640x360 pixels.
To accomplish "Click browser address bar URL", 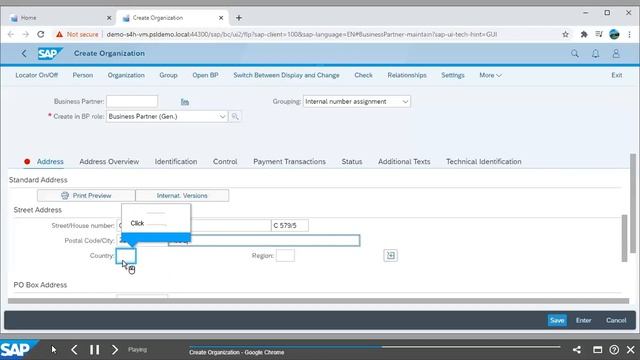I will (302, 34).
